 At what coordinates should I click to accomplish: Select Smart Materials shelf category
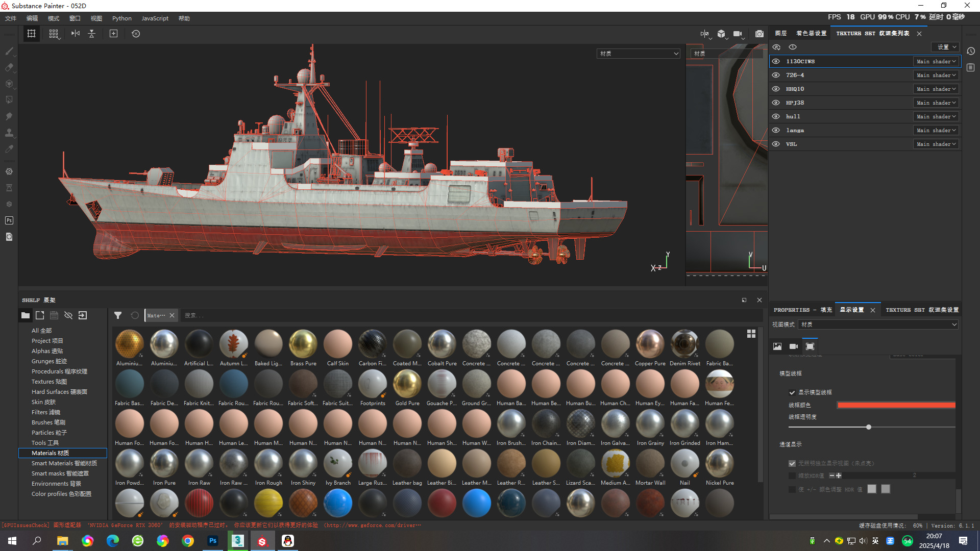64,463
